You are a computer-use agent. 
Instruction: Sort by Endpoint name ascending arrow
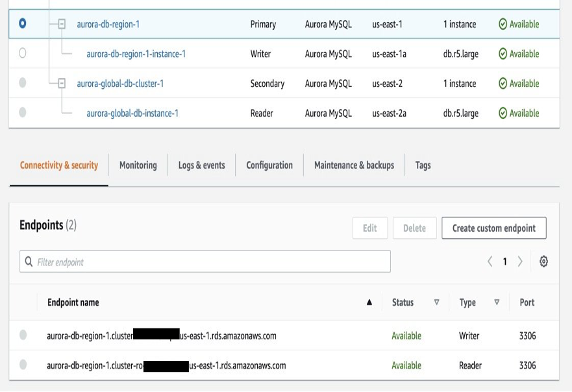click(369, 302)
